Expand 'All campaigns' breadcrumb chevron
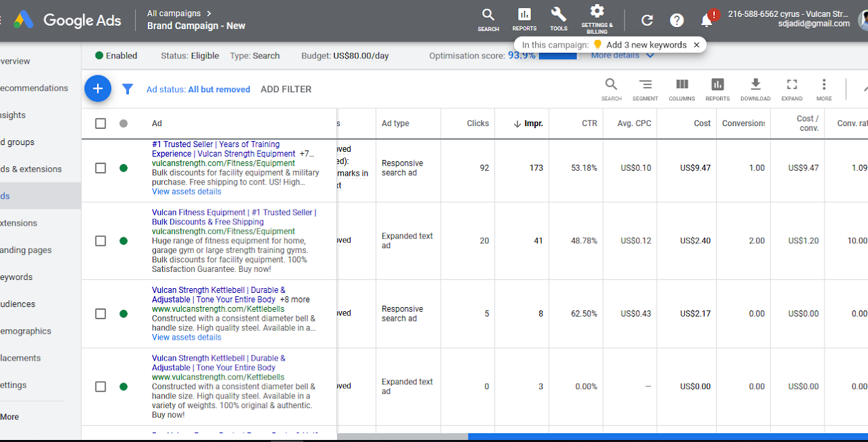 tap(209, 13)
